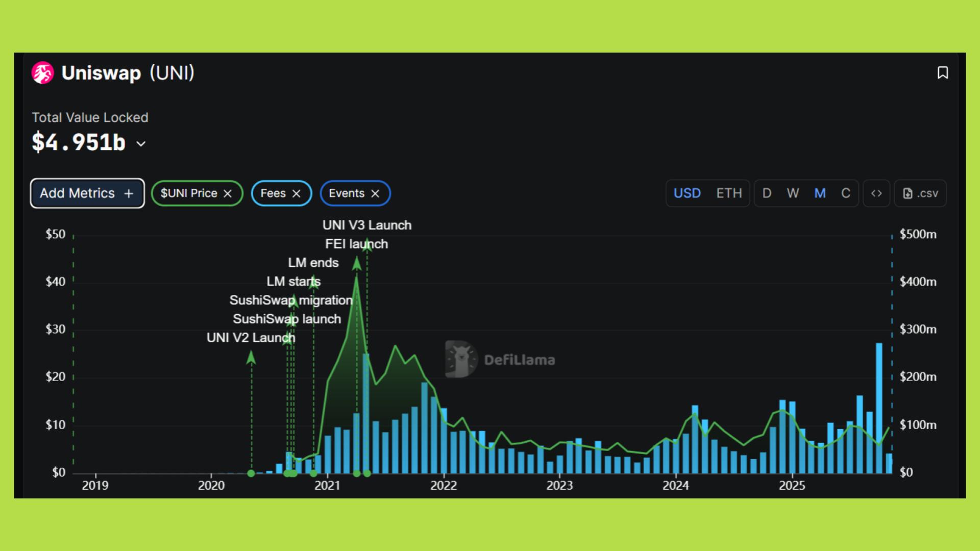980x551 pixels.
Task: Remove the Fees metric via its X
Action: 297,194
